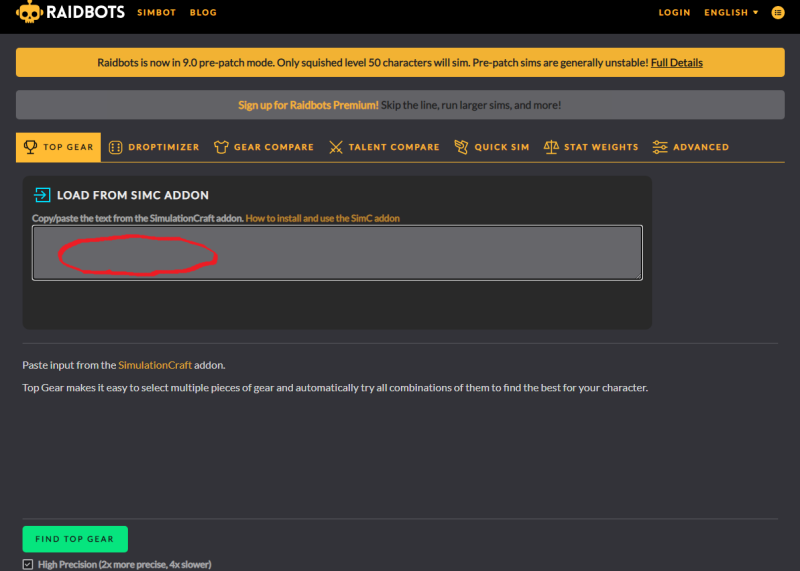
Task: Open the SimulationCraft addon link
Action: pos(155,365)
